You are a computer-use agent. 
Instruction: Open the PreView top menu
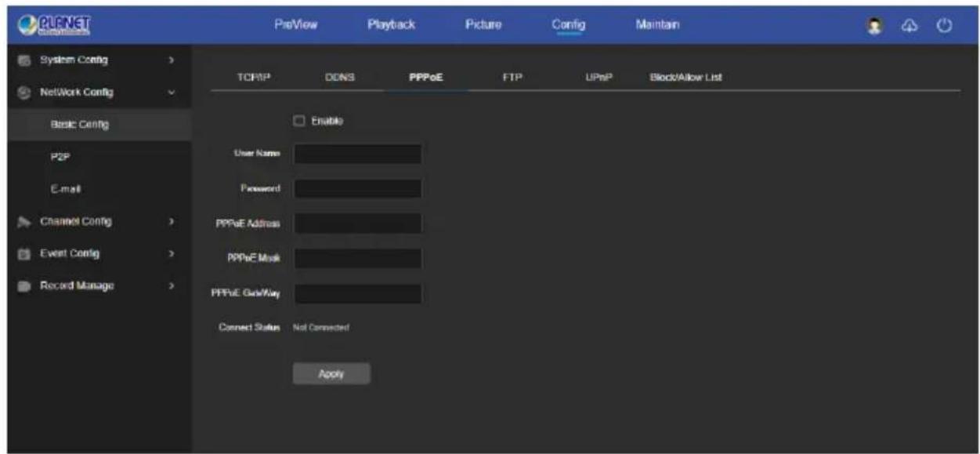click(295, 25)
